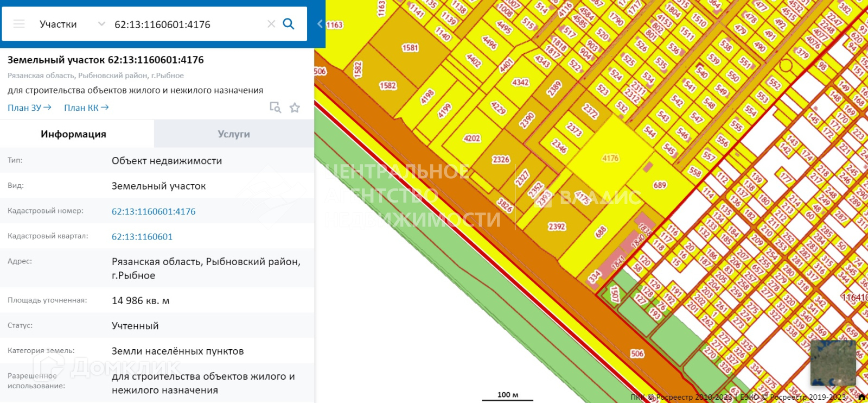
Task: Click the Земельный участок вид value
Action: click(158, 186)
